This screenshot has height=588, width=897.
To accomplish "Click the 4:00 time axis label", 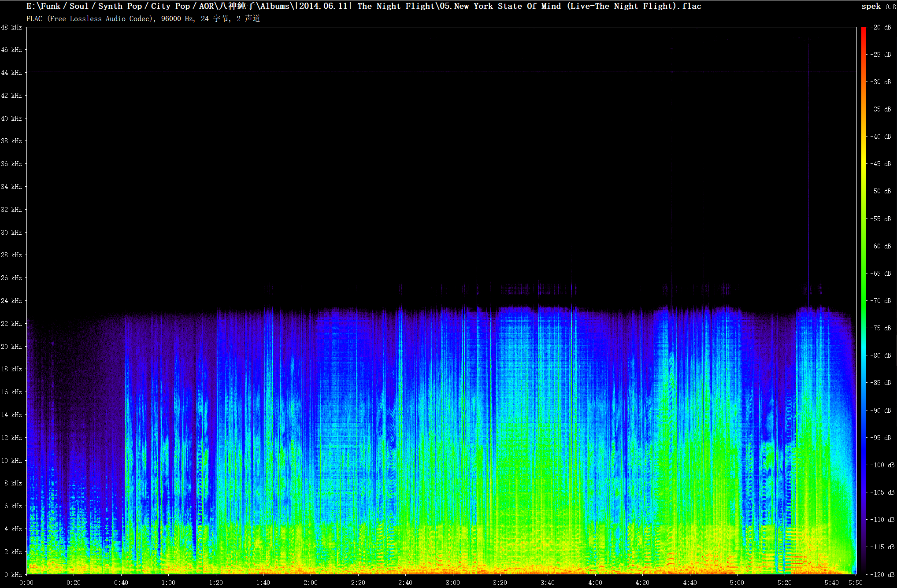I will pyautogui.click(x=595, y=583).
